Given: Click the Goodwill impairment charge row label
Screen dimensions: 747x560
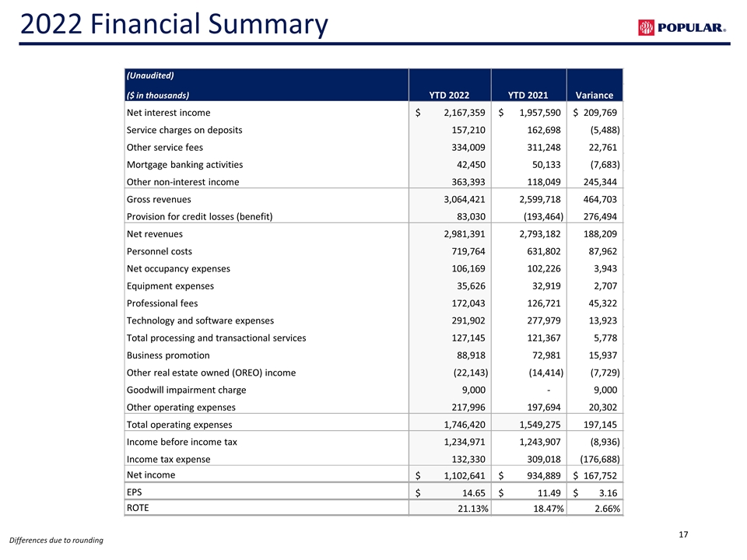Looking at the screenshot, I should coord(186,390).
